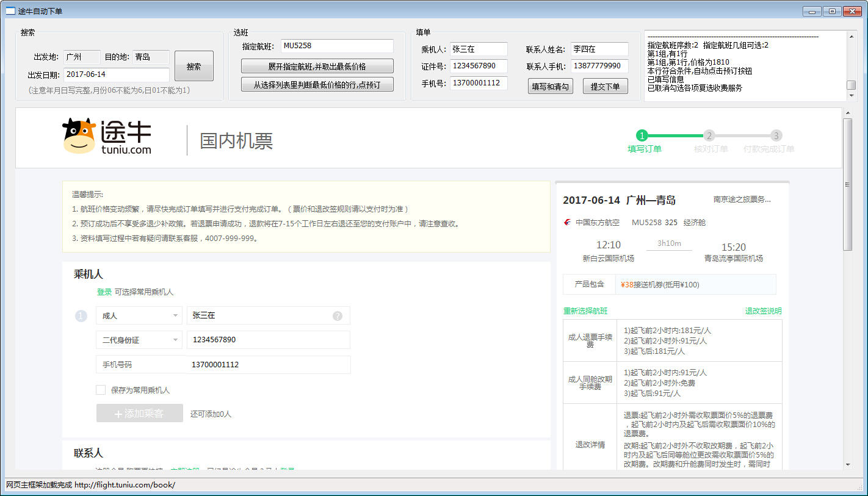This screenshot has height=496, width=868.
Task: Click web form passenger name field 张三在
Action: (x=269, y=315)
